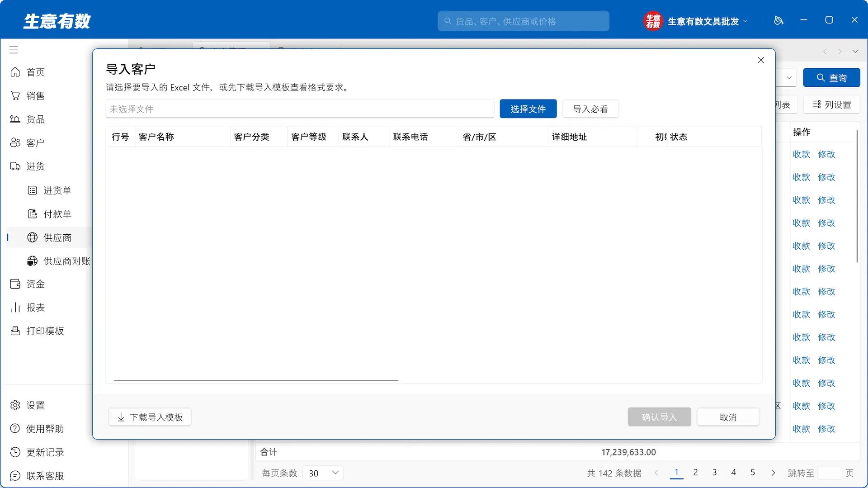This screenshot has height=488, width=868.
Task: Open the 资金 wallet icon
Action: [x=15, y=284]
